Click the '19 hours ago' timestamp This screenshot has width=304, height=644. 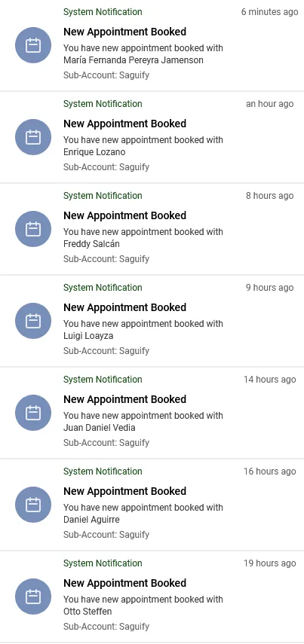click(x=269, y=563)
